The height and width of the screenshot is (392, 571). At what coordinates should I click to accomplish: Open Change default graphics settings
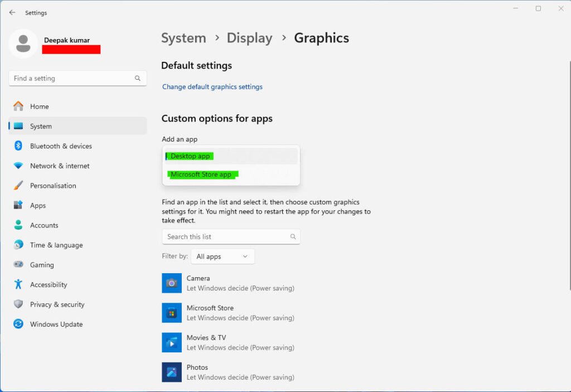(212, 86)
